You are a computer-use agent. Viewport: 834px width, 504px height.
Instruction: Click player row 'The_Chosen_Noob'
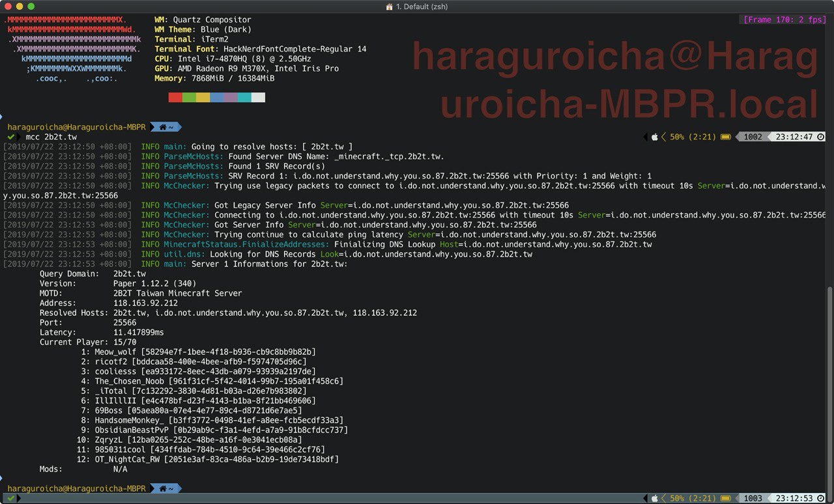pos(212,381)
